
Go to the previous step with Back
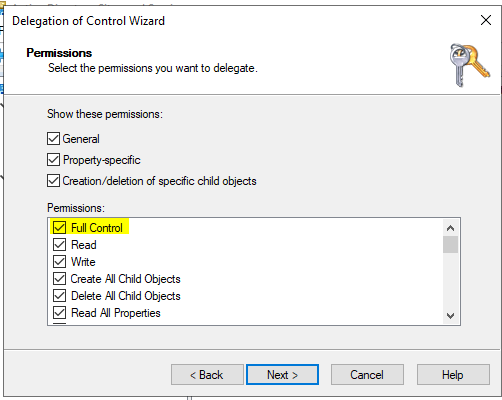(x=207, y=375)
